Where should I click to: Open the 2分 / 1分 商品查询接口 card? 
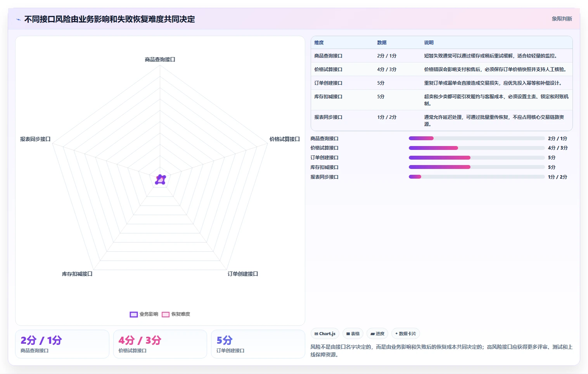point(62,344)
